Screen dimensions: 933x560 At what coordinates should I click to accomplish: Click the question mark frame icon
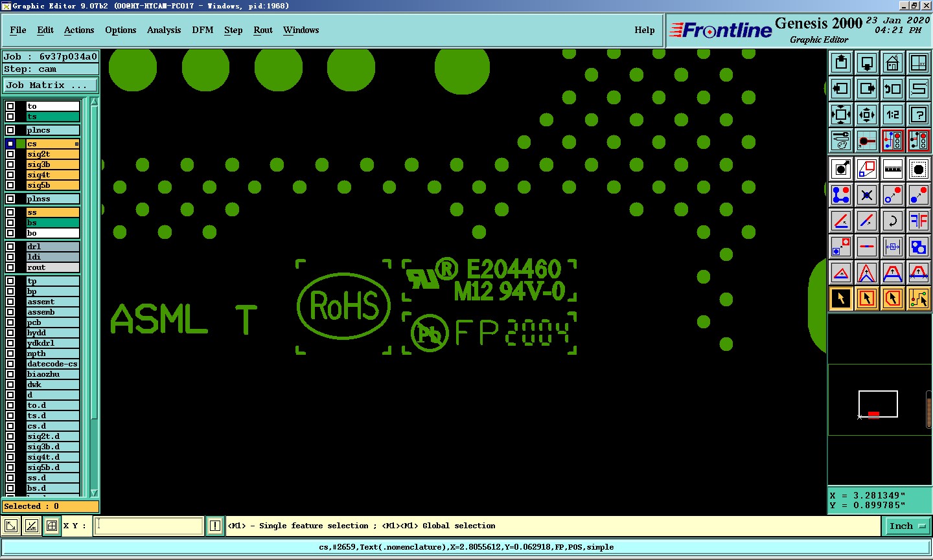pyautogui.click(x=919, y=115)
